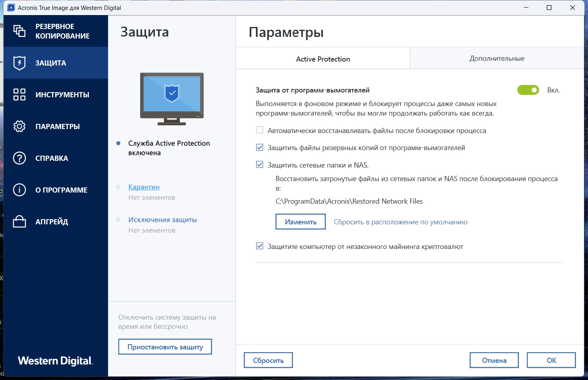Click the Western Digital logo
588x380 pixels.
(x=55, y=361)
